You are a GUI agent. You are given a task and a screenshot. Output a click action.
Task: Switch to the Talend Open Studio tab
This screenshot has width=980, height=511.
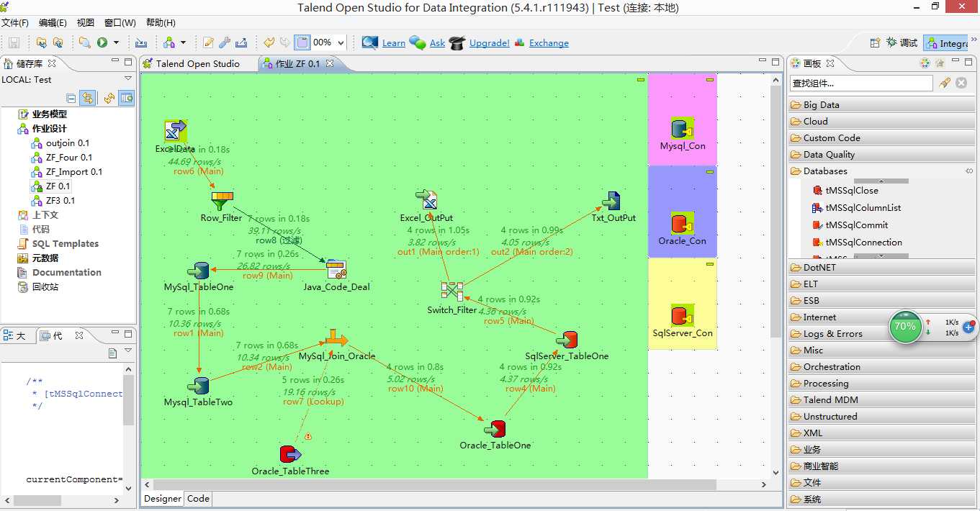tap(197, 63)
